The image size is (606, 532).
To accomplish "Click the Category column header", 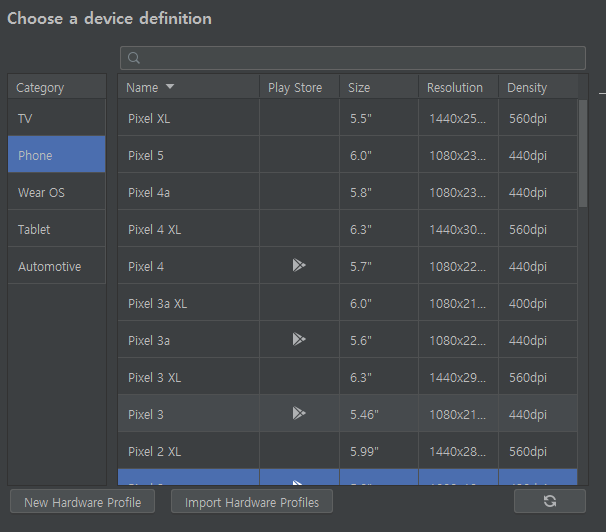I will coord(56,87).
